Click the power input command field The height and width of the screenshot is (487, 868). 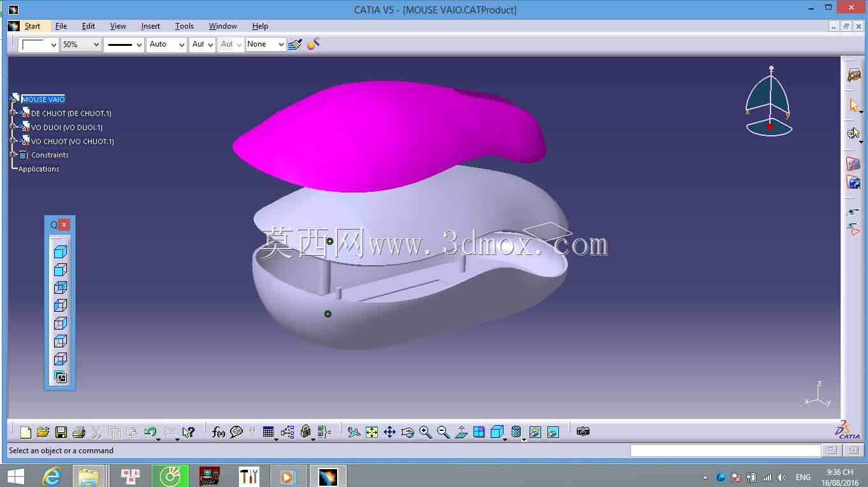[x=725, y=451]
